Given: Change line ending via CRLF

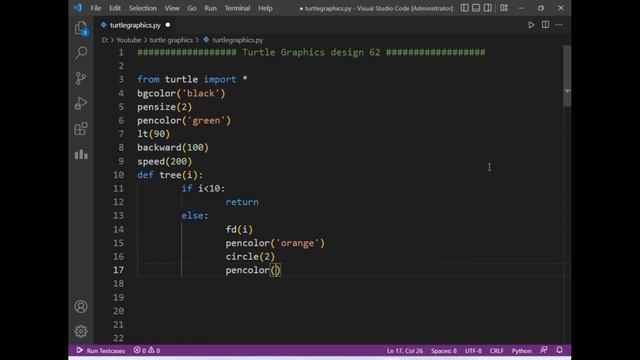Looking at the screenshot, I should point(496,351).
